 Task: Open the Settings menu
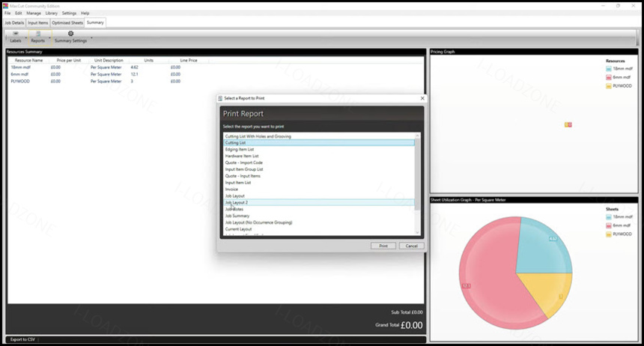[x=69, y=13]
